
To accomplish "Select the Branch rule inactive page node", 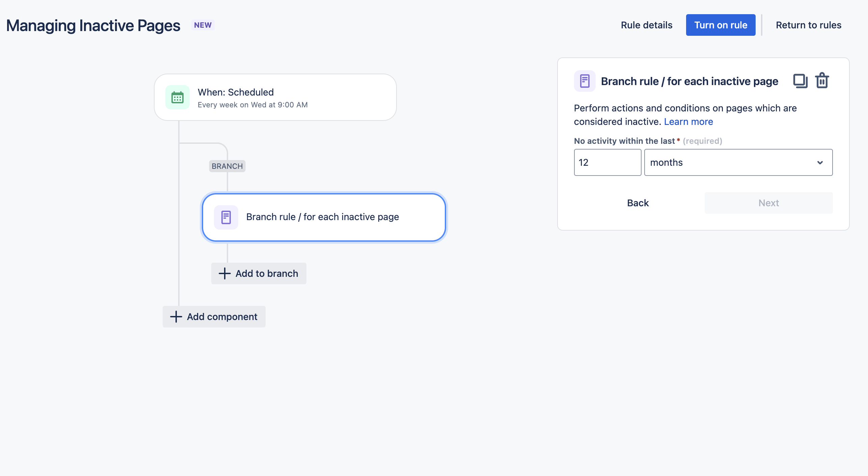I will pyautogui.click(x=324, y=217).
